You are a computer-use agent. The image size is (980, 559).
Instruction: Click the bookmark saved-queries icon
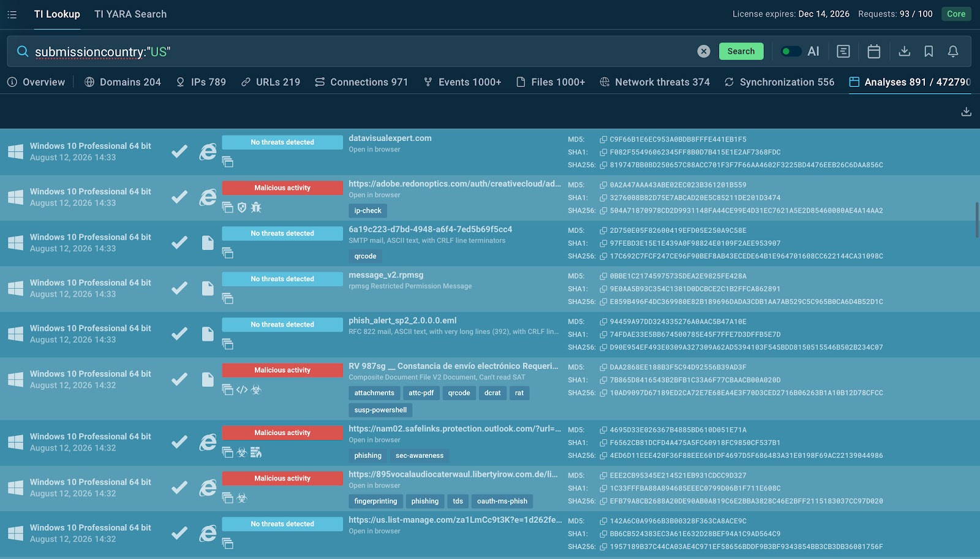929,51
